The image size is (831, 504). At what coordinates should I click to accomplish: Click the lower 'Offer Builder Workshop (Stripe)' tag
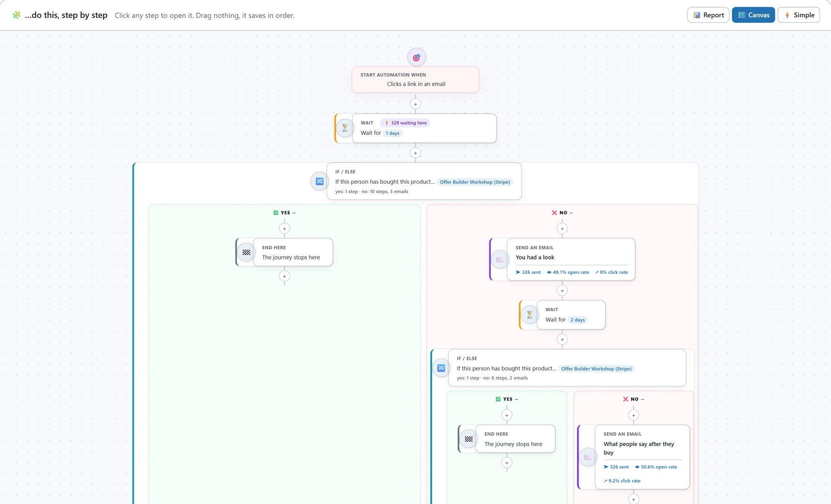click(596, 369)
